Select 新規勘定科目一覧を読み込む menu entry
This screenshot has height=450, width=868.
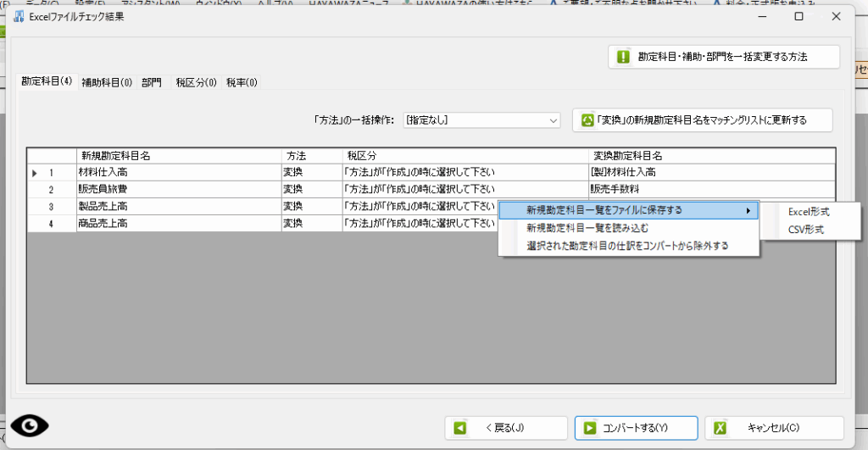click(587, 228)
